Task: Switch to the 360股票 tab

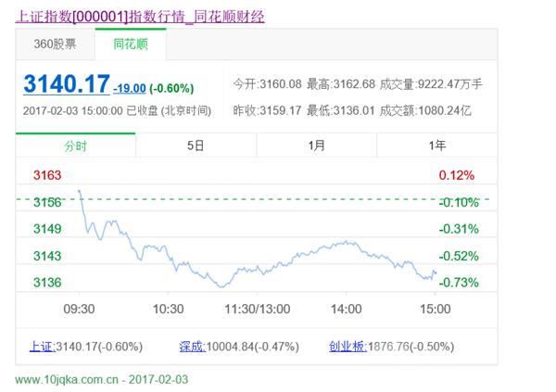Action: pos(56,44)
